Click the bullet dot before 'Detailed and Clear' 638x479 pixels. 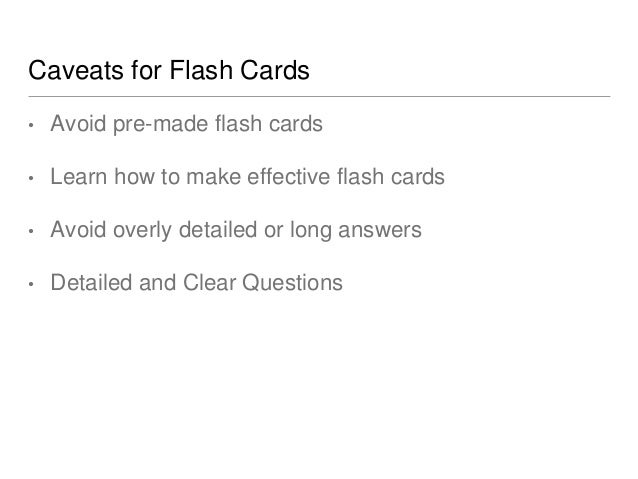pos(31,284)
